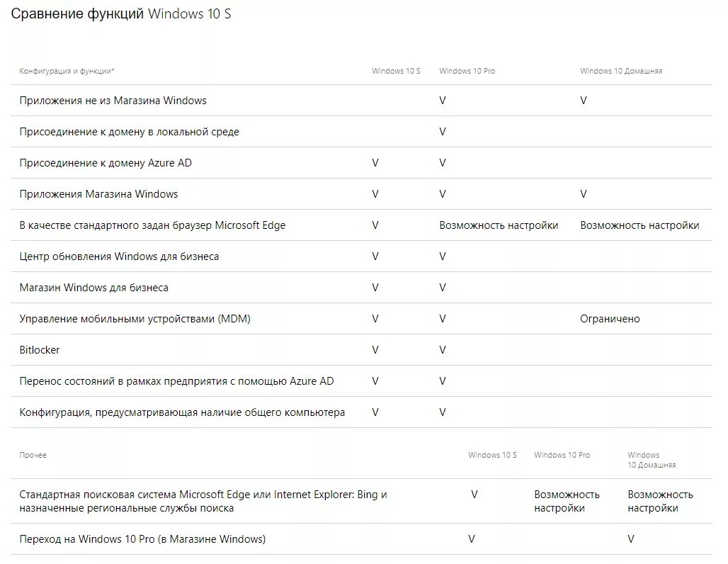Click 'Windows 10 S' header in first table
This screenshot has width=728, height=564.
pos(396,71)
